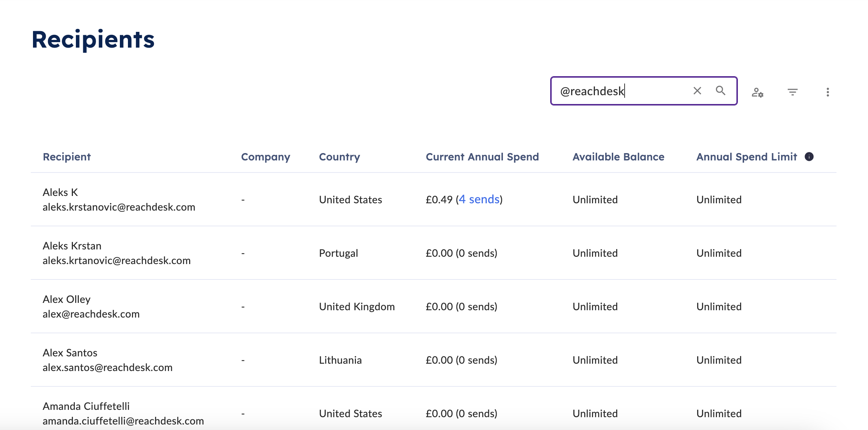
Task: Open the Aleks K recipient row
Action: pyautogui.click(x=434, y=199)
